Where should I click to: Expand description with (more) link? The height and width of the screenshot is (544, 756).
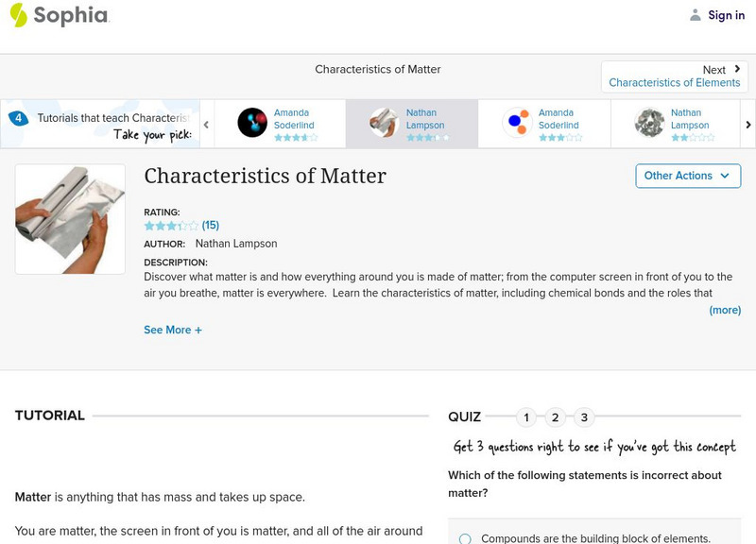point(725,310)
